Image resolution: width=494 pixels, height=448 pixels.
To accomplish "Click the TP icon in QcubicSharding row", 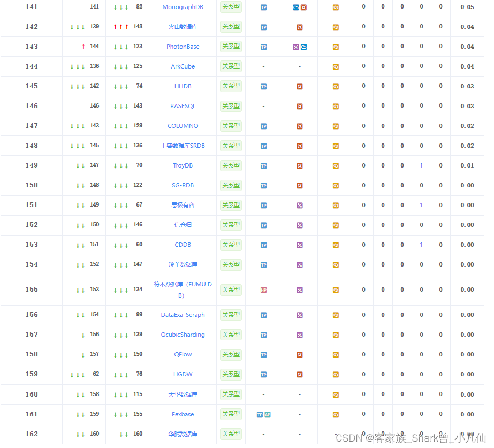I will [264, 335].
